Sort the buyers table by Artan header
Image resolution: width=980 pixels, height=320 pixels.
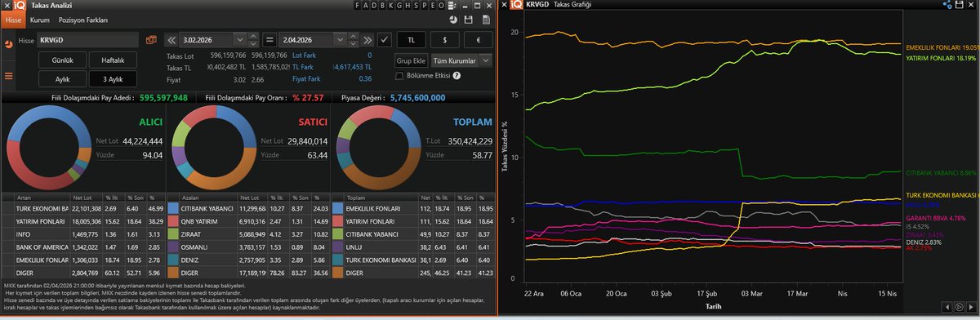42,198
